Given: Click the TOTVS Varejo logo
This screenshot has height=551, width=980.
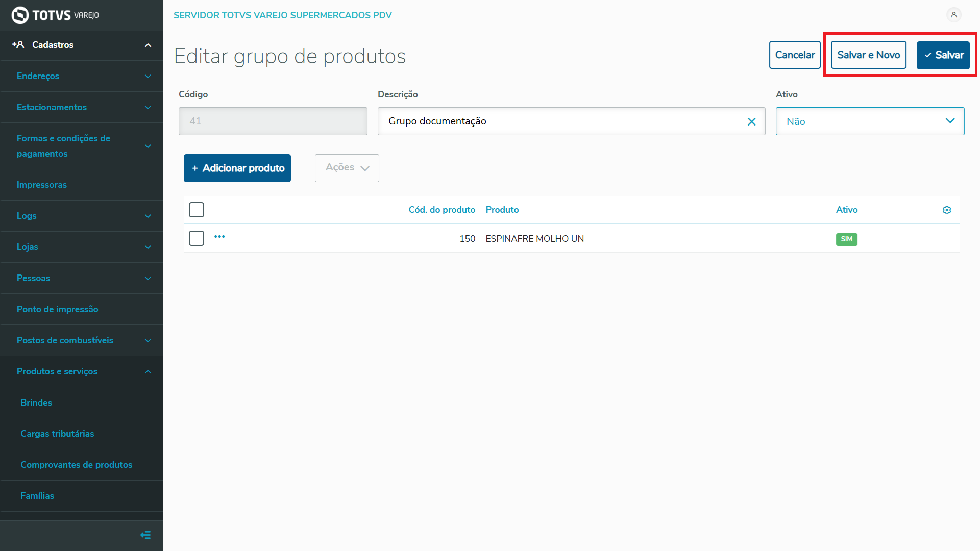Looking at the screenshot, I should (55, 15).
